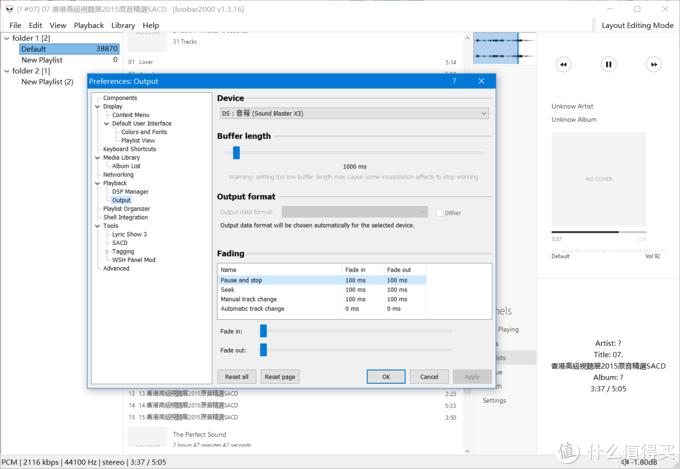This screenshot has height=469, width=680.
Task: Expand the Tagging tree node
Action: 106,251
